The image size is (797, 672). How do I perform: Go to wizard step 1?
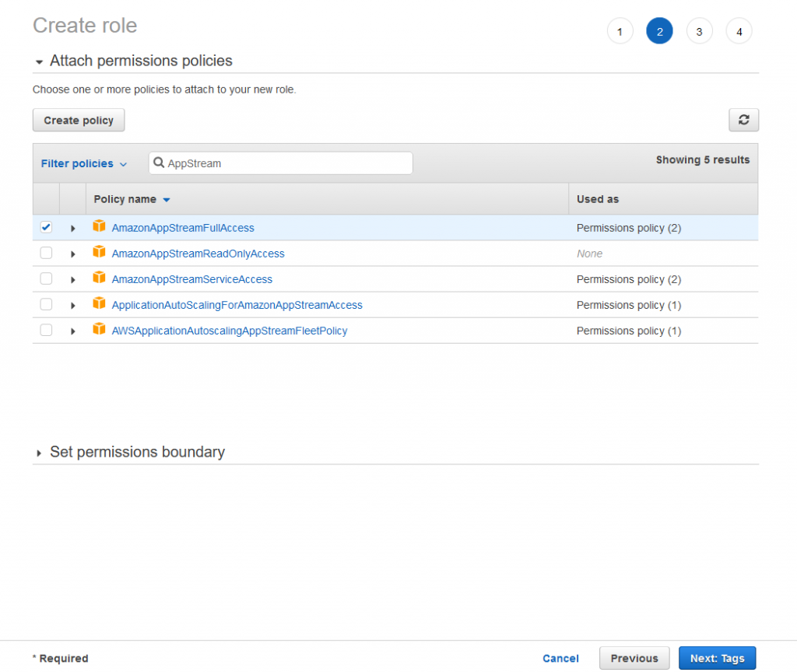coord(620,31)
